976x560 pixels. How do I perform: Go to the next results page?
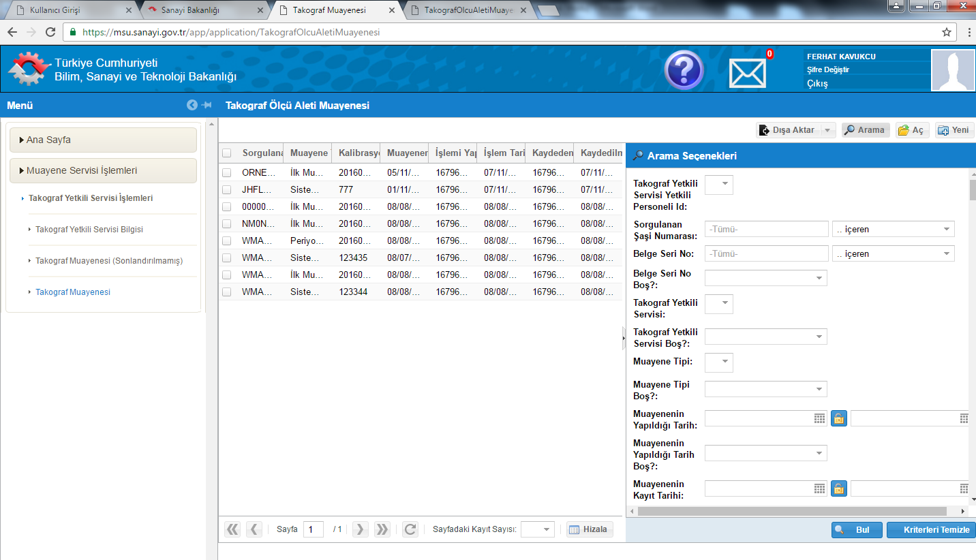point(360,529)
